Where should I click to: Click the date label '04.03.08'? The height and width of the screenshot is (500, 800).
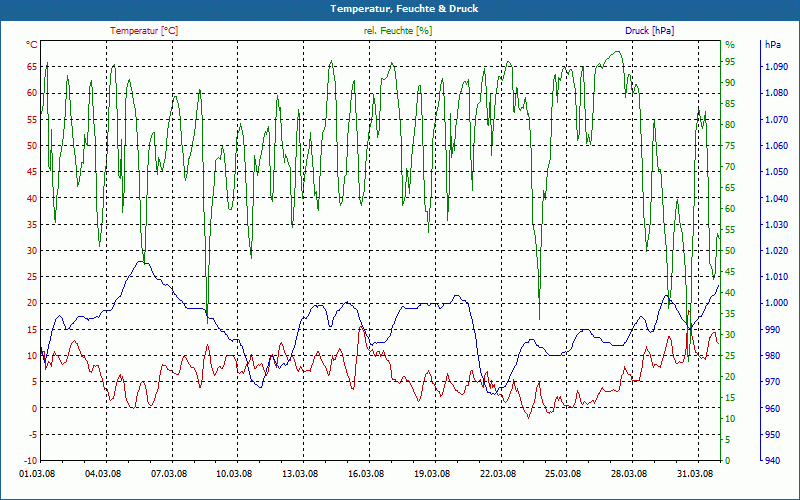click(x=103, y=473)
